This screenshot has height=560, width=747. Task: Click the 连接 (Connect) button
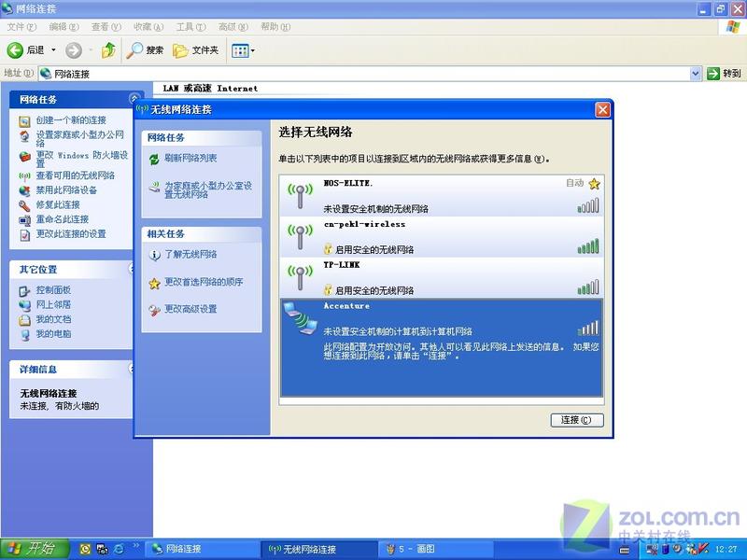click(x=577, y=420)
